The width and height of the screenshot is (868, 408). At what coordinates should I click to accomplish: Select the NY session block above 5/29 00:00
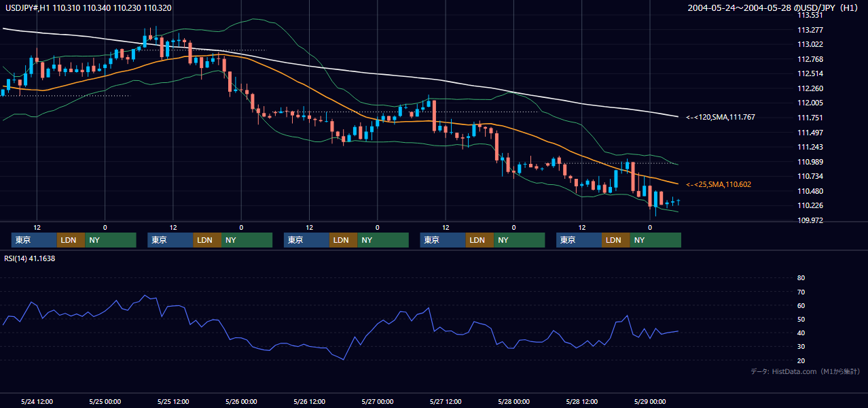pos(655,240)
